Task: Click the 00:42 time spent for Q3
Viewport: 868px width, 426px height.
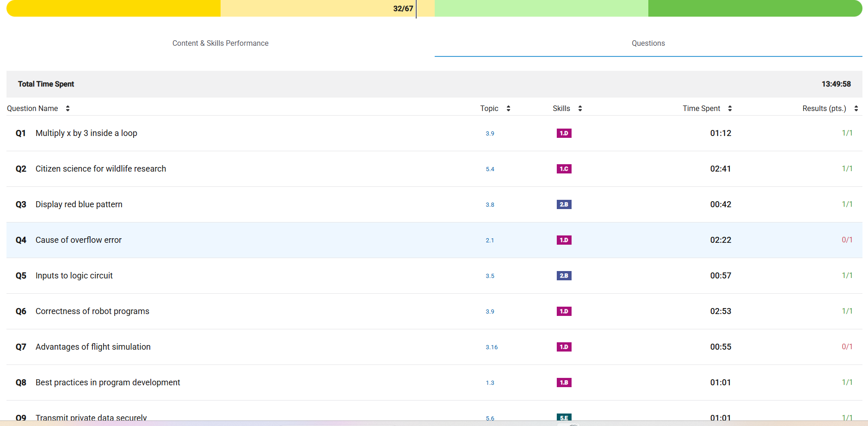Action: pos(720,204)
